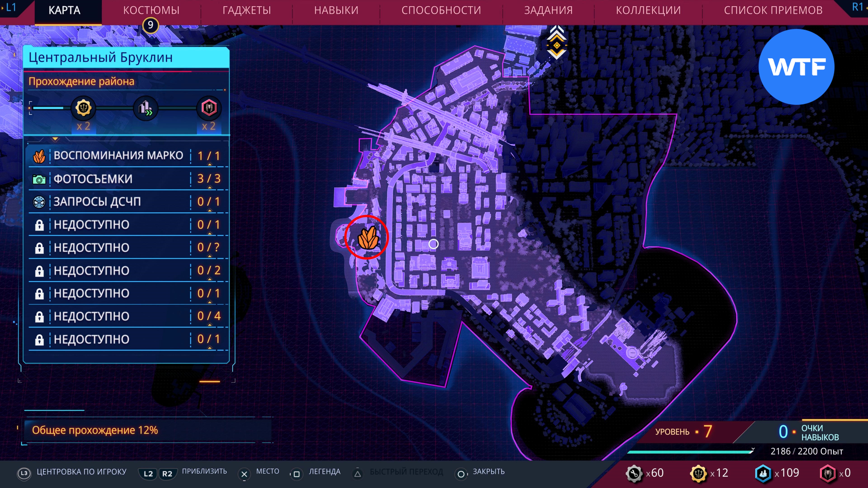
Task: Select the fast travel buildings reward icon
Action: [x=146, y=108]
